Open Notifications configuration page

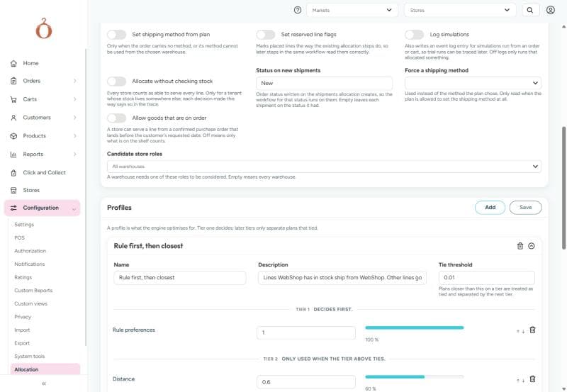click(30, 264)
